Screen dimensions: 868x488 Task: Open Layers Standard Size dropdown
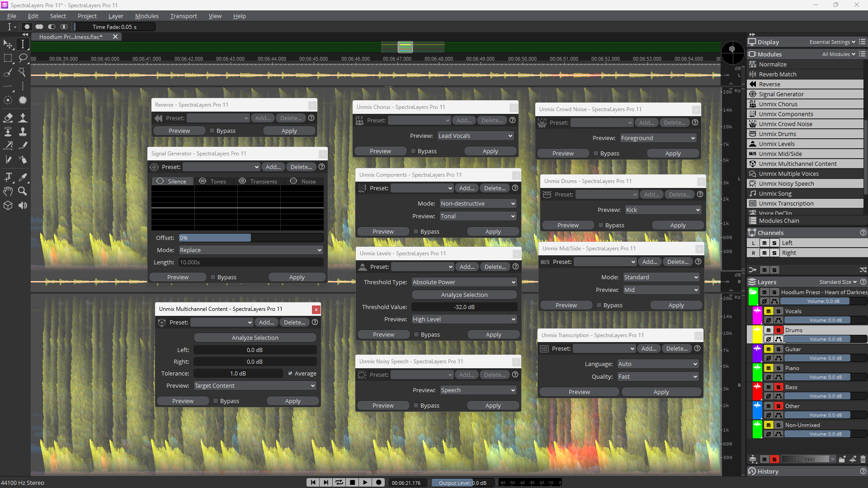coord(838,282)
